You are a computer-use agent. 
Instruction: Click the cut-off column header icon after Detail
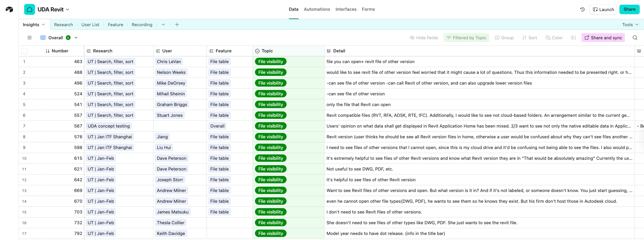[x=639, y=51]
